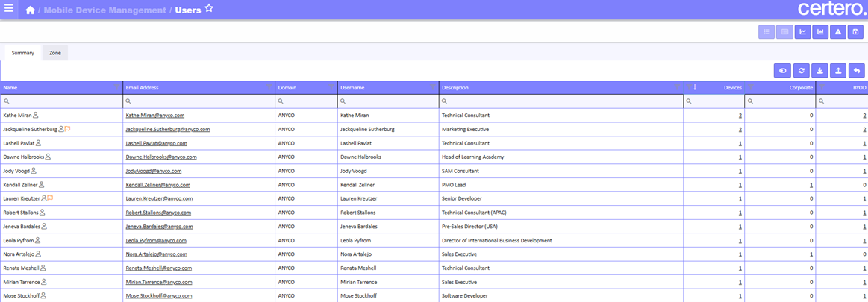
Task: Open the orange note flag for Lauren Kreutzer
Action: tap(50, 198)
